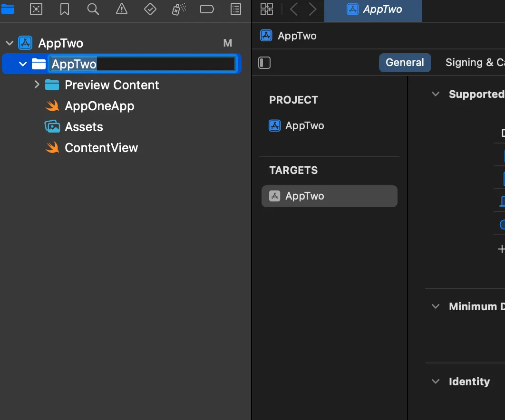
Task: Toggle the project editor sidebar visibility
Action: point(264,62)
